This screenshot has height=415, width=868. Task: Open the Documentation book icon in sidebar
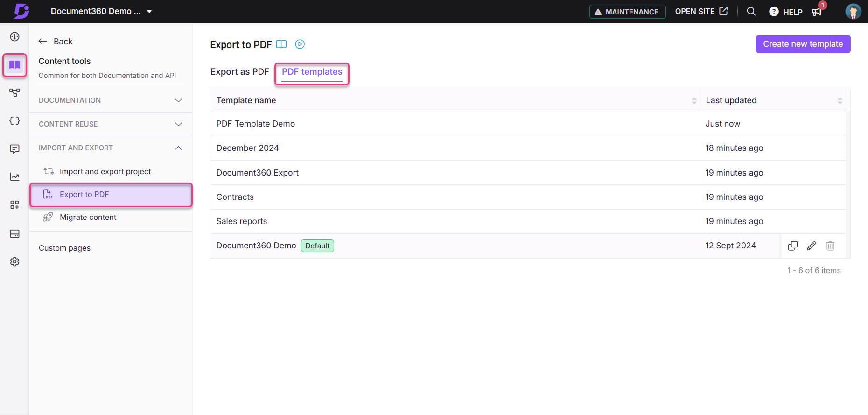pos(14,65)
